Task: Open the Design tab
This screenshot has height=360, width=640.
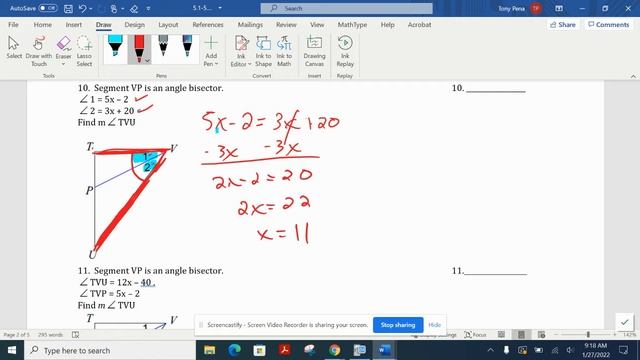Action: point(134,24)
